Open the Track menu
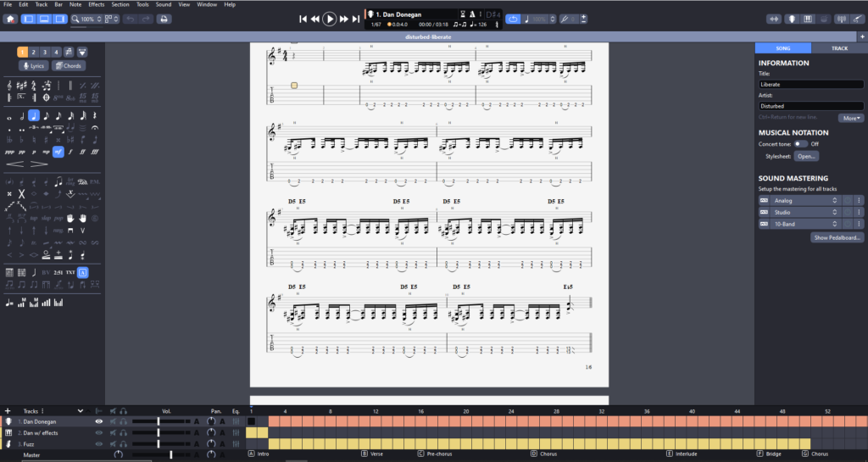The image size is (868, 462). point(42,4)
